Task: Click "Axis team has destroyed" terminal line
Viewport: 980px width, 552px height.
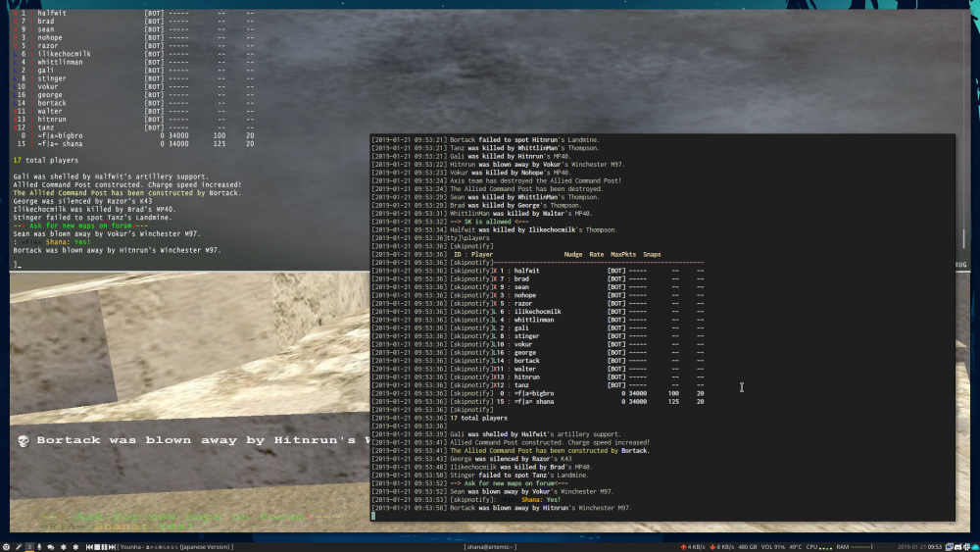Action: [535, 180]
